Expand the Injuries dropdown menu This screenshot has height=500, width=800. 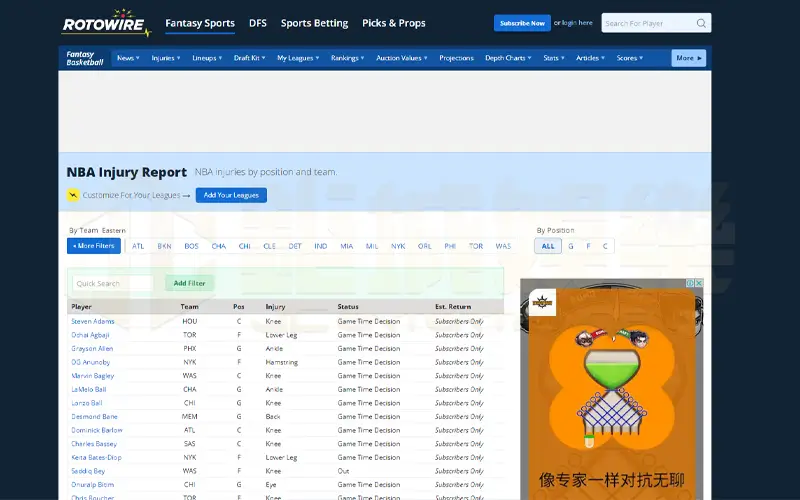pyautogui.click(x=165, y=58)
